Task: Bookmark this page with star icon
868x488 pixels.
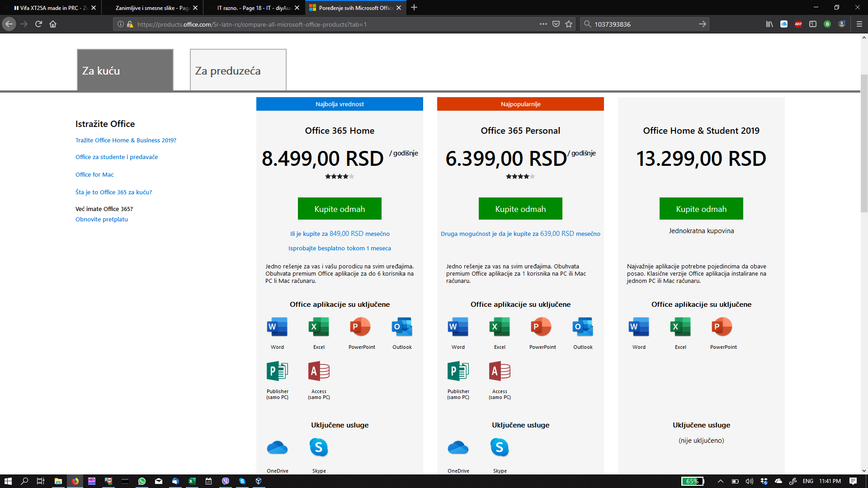Action: [569, 24]
